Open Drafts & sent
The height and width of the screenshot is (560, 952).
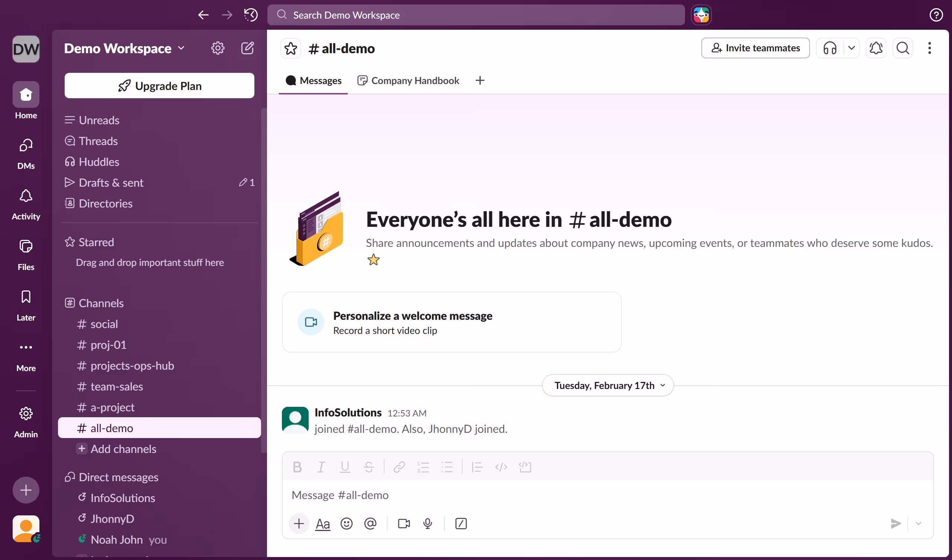pos(160,183)
